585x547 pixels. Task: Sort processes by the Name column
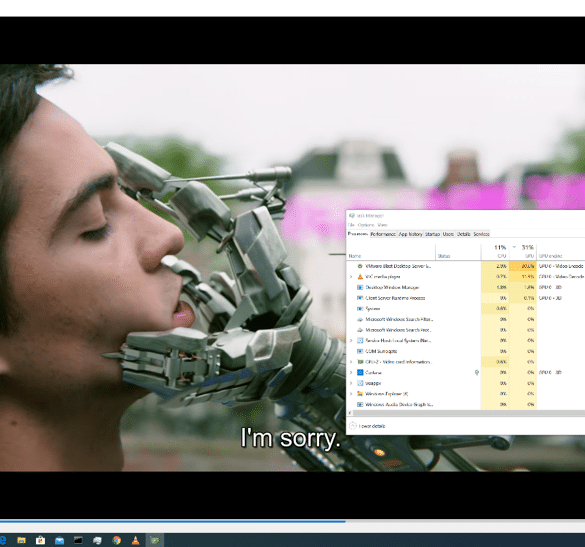(391, 252)
